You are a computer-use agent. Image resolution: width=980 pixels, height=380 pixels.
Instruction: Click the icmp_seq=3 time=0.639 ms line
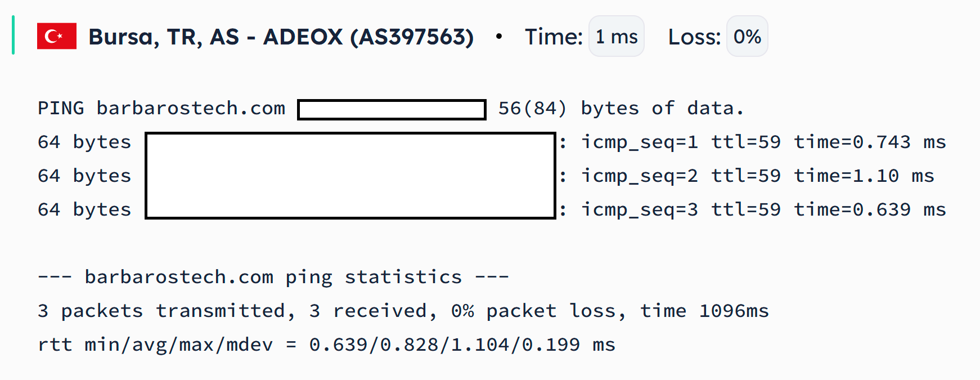pyautogui.click(x=763, y=210)
